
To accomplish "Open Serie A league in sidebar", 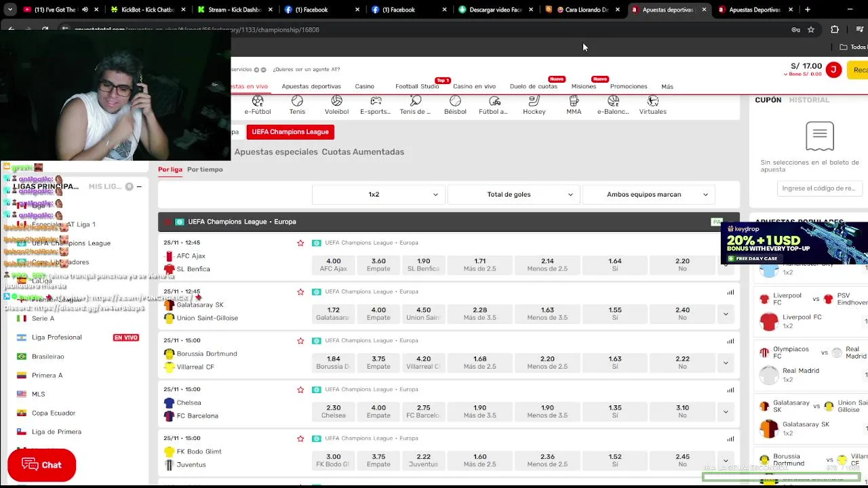I will pos(43,319).
